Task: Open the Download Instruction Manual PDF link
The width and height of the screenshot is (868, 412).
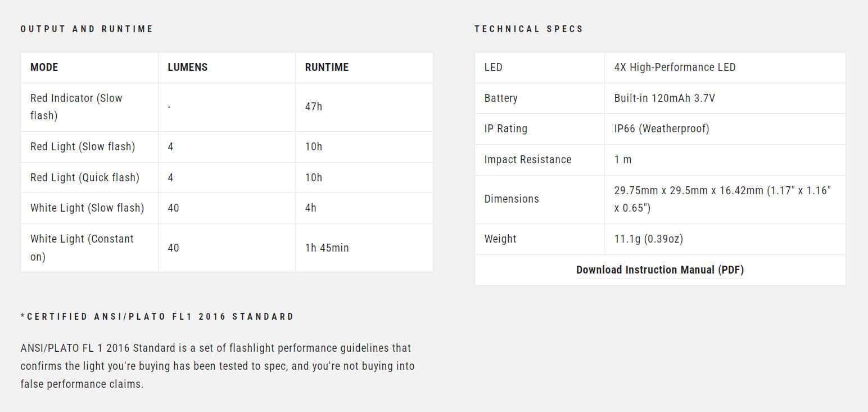Action: click(x=659, y=270)
